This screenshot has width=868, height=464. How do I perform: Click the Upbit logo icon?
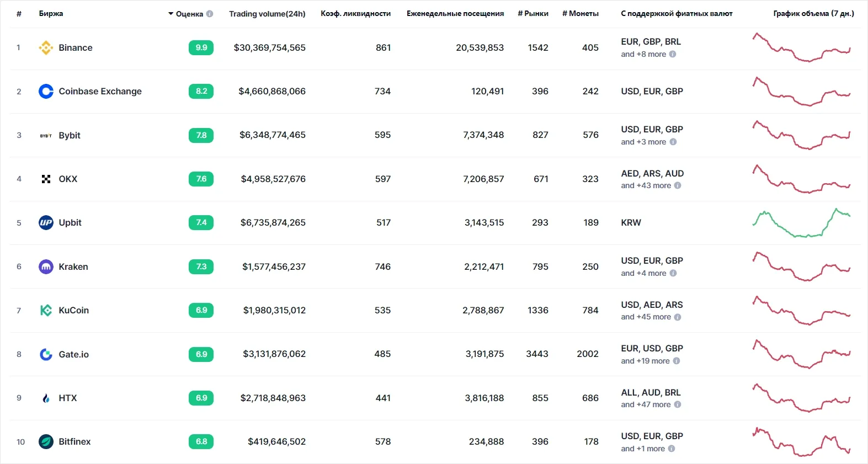46,223
